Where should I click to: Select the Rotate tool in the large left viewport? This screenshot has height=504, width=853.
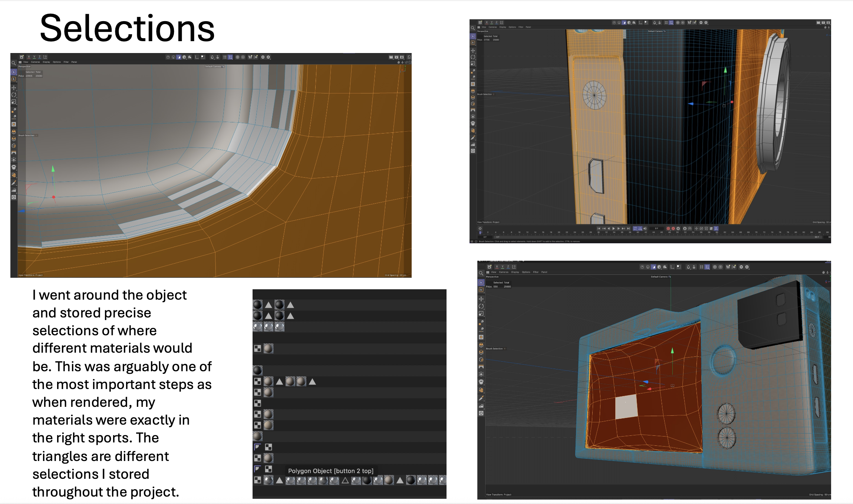[14, 95]
